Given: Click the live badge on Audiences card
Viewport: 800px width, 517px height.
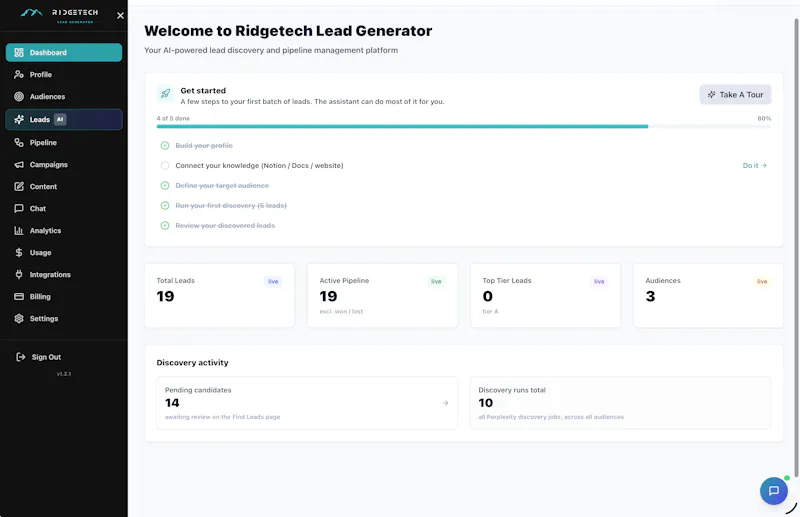Looking at the screenshot, I should [x=762, y=281].
